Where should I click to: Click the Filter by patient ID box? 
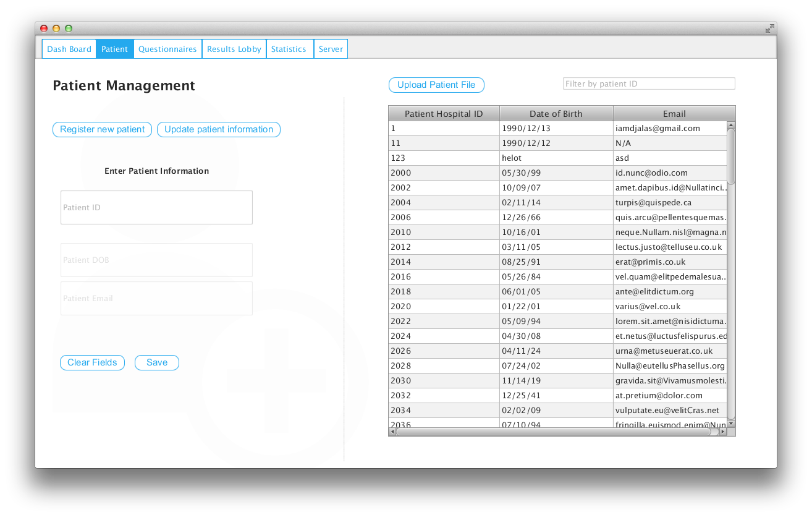coord(649,83)
